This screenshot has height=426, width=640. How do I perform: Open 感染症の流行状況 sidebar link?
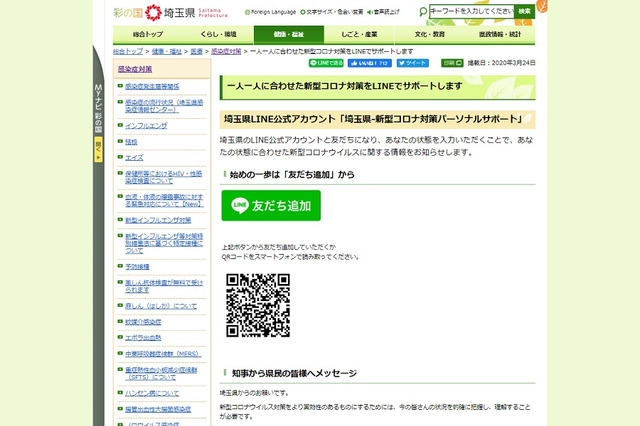tap(164, 106)
